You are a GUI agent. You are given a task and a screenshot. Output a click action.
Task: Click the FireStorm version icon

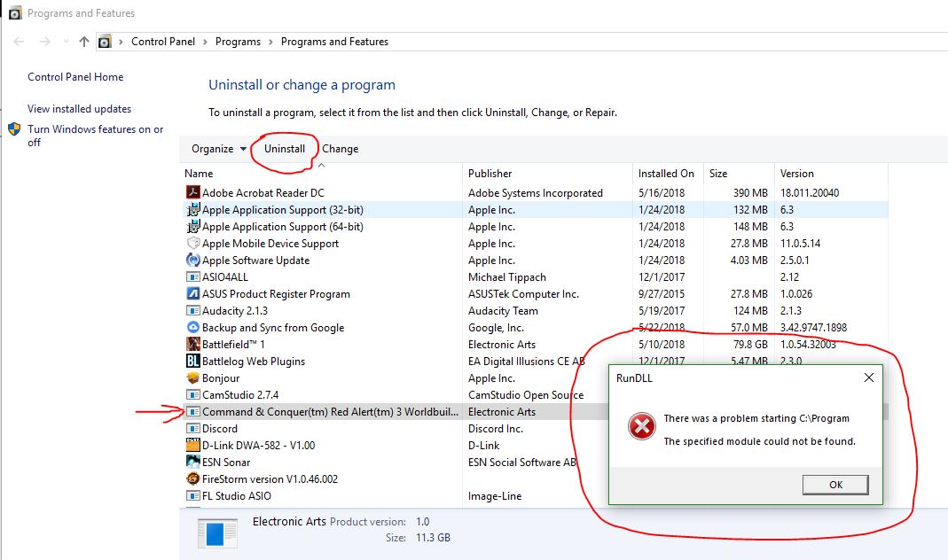(x=192, y=479)
